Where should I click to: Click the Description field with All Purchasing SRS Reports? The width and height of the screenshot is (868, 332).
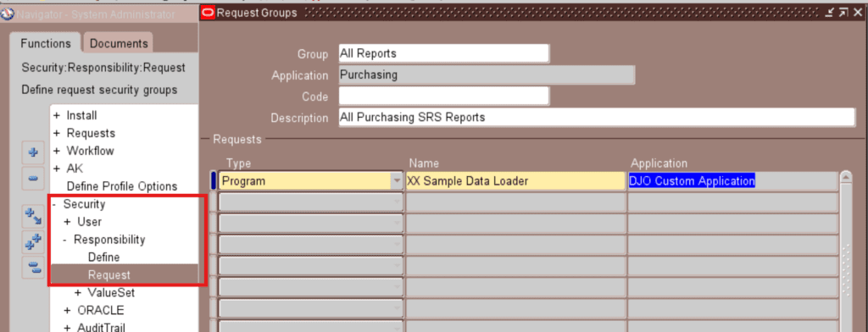point(597,118)
